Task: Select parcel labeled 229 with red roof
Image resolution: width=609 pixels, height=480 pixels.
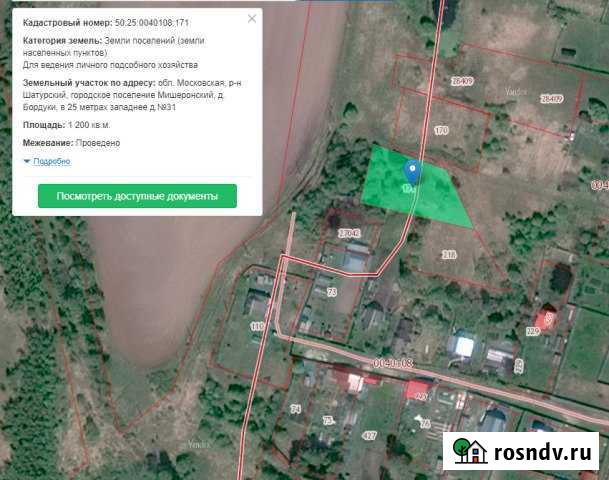Action: pos(532,331)
